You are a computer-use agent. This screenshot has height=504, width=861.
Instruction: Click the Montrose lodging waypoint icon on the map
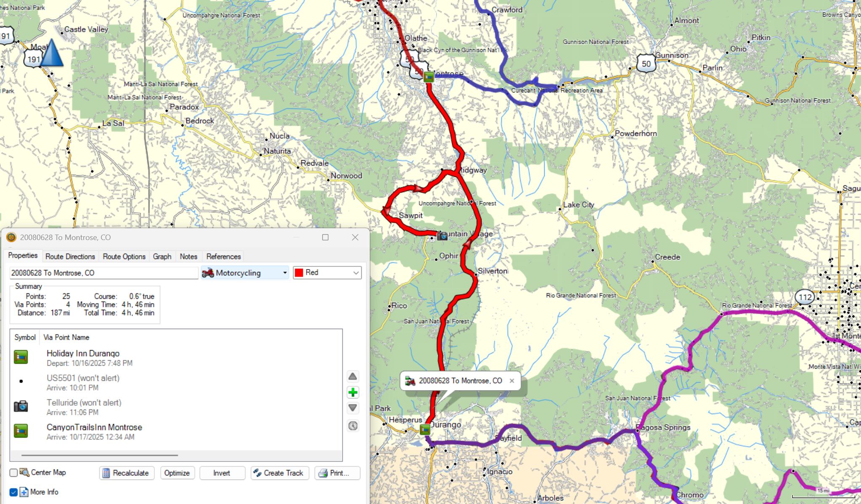(x=428, y=77)
